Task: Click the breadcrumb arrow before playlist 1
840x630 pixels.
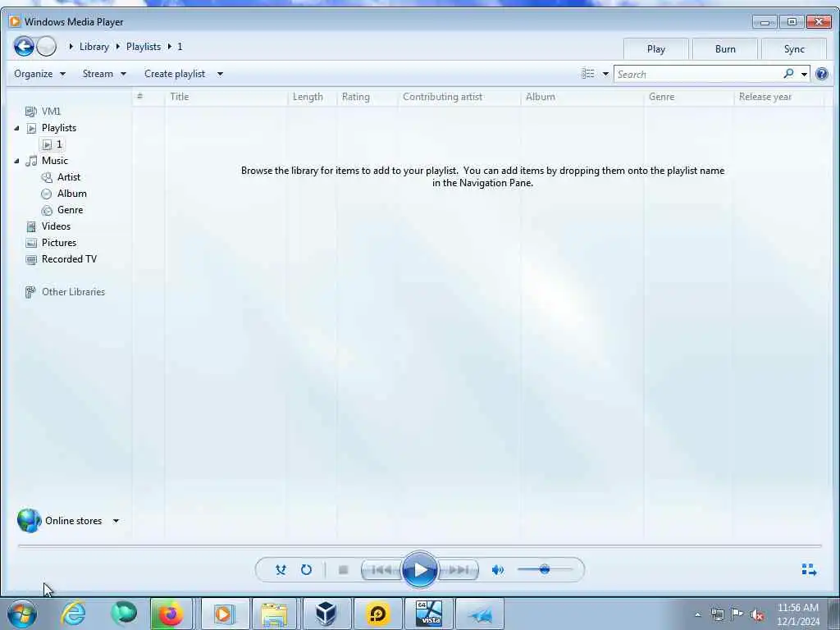Action: click(x=169, y=47)
